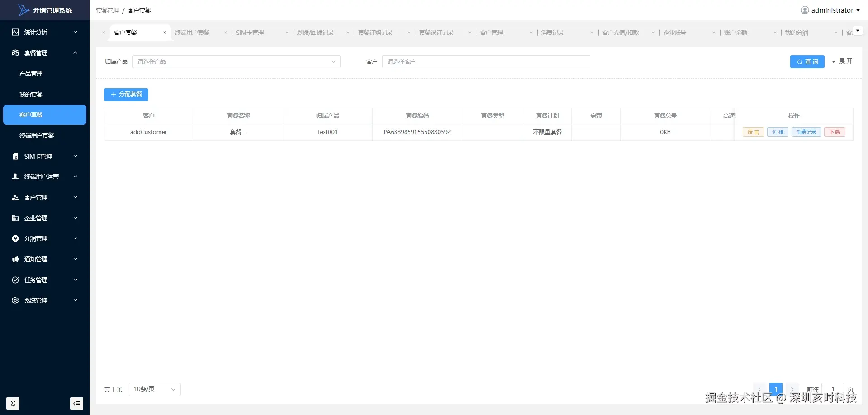Open the tab list dropdown arrow
868x415 pixels.
pos(858,31)
